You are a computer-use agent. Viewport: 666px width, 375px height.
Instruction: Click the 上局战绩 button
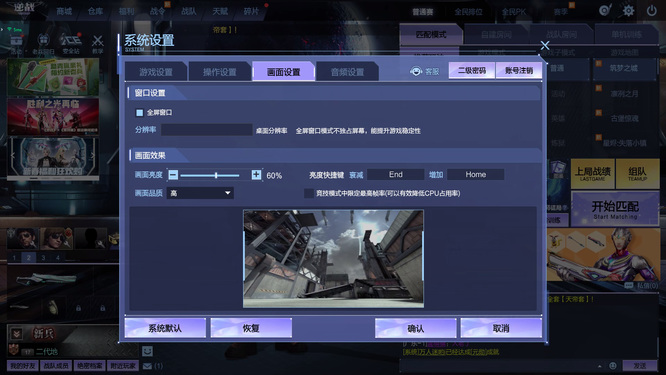point(593,174)
